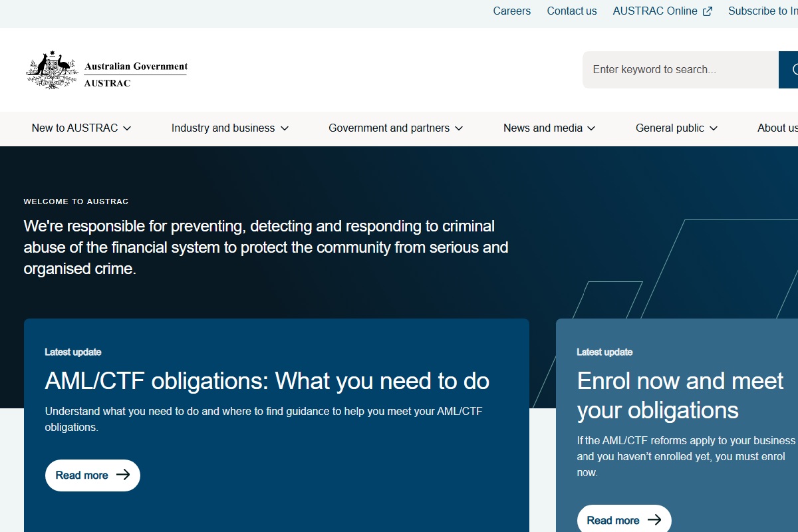Click the WELCOME TO AUSTRAC label
798x532 pixels.
click(x=76, y=201)
